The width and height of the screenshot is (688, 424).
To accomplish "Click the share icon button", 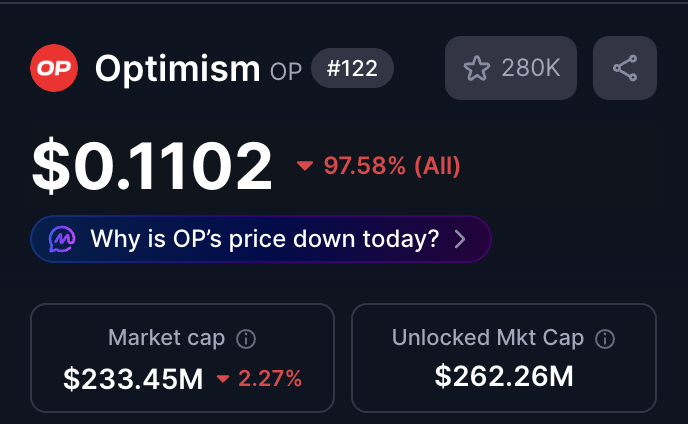I will [x=625, y=69].
